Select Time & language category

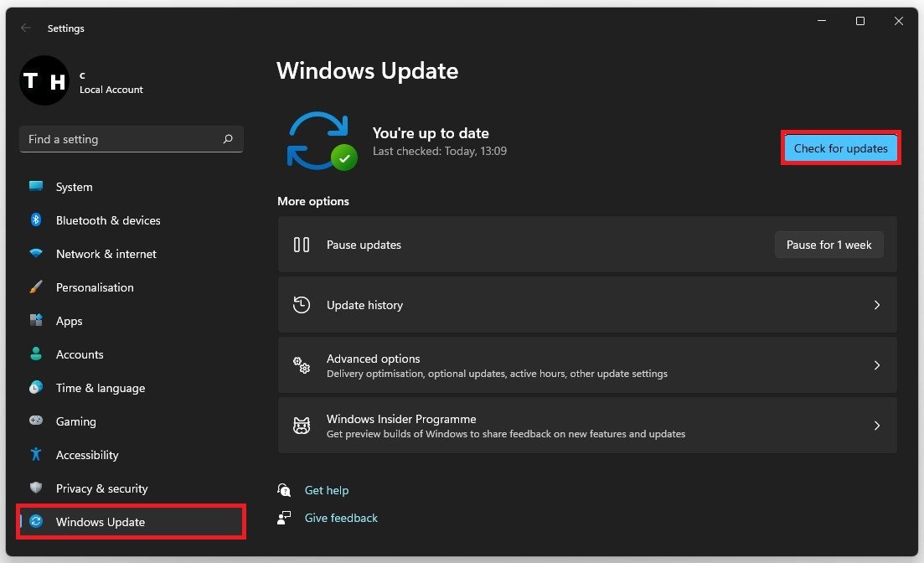(x=132, y=388)
